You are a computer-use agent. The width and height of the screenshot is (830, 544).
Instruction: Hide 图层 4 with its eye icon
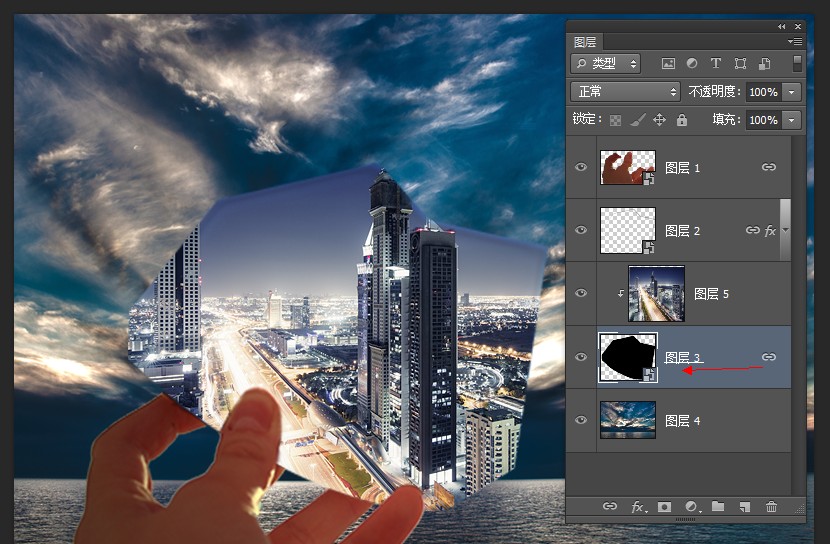[581, 420]
